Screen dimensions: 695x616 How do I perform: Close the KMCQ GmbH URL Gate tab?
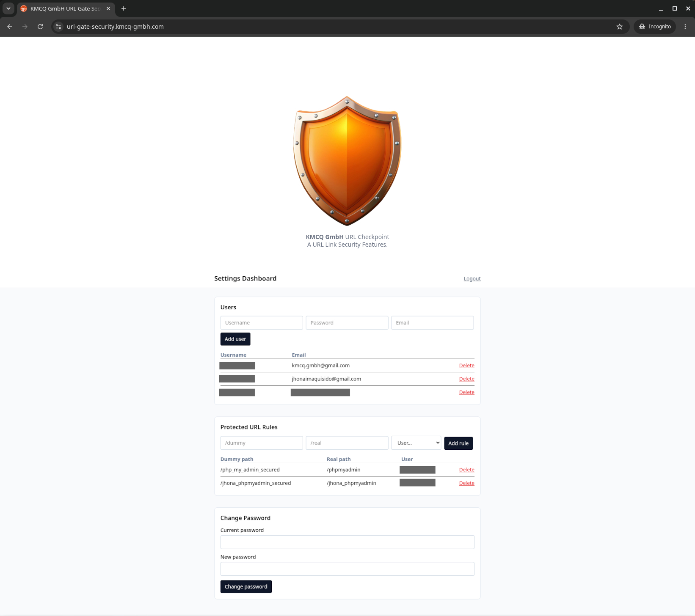[108, 8]
